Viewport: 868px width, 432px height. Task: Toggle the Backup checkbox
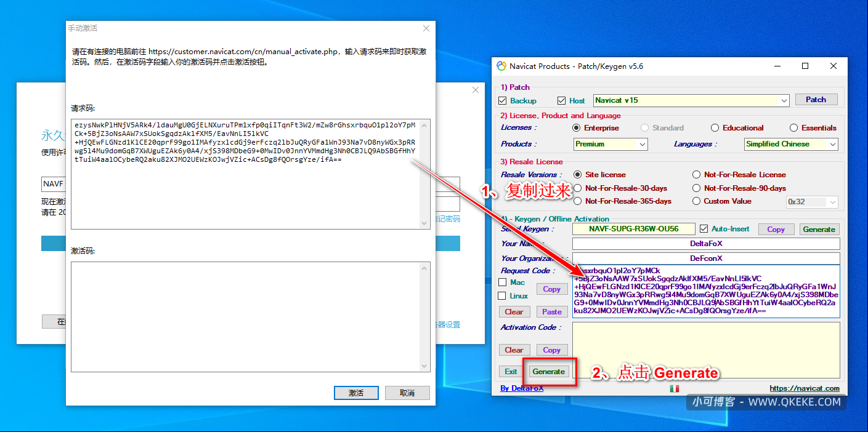coord(502,100)
